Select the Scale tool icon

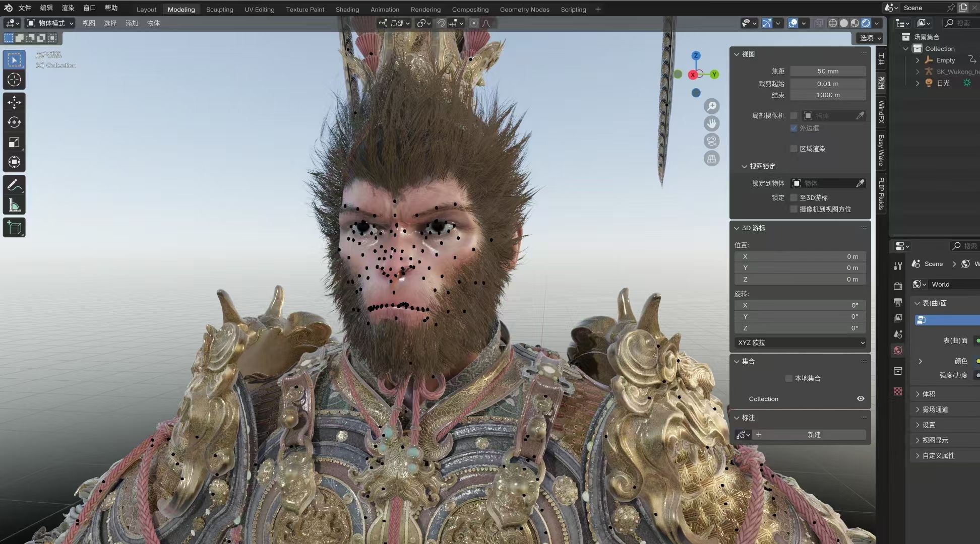(x=14, y=143)
